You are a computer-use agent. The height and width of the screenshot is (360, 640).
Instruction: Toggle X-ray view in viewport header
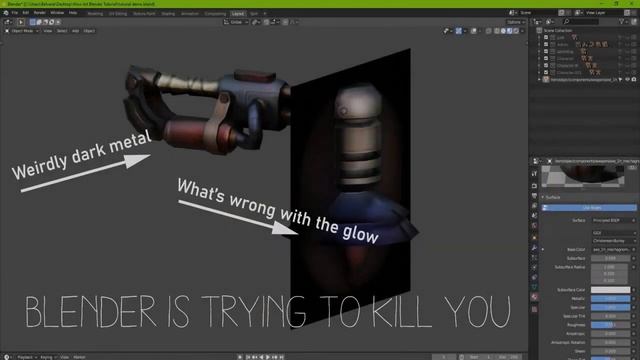click(x=489, y=31)
